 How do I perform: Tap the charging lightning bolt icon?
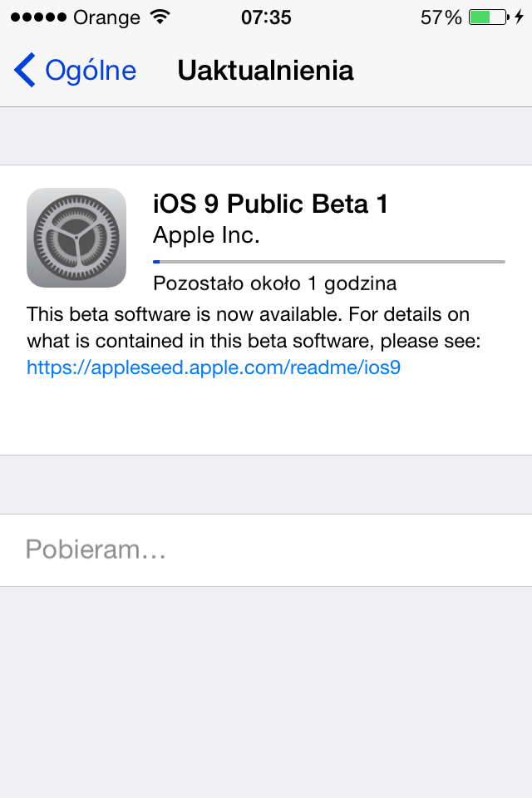(519, 17)
